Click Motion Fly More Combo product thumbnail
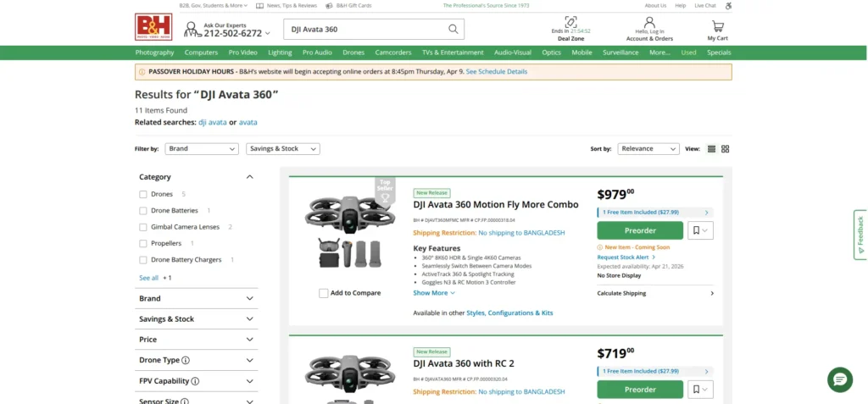The image size is (868, 404). tap(350, 231)
